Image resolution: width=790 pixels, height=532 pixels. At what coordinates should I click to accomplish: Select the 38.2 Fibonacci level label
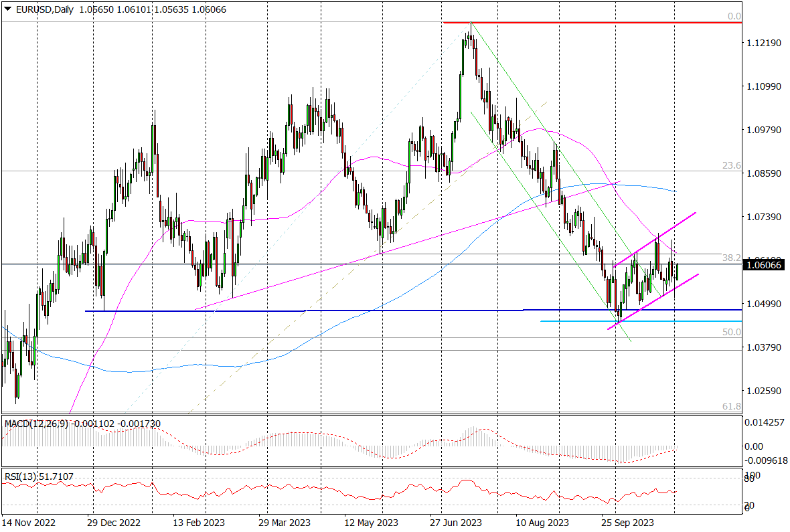pyautogui.click(x=732, y=258)
